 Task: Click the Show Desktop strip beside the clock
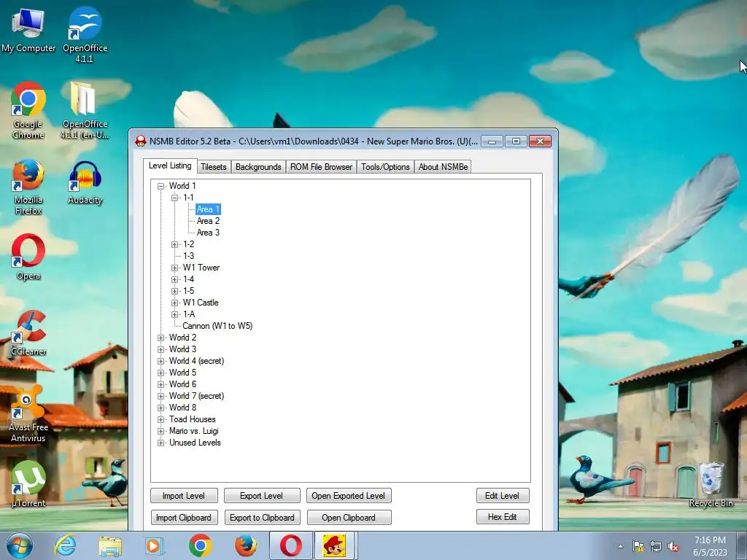(x=743, y=546)
